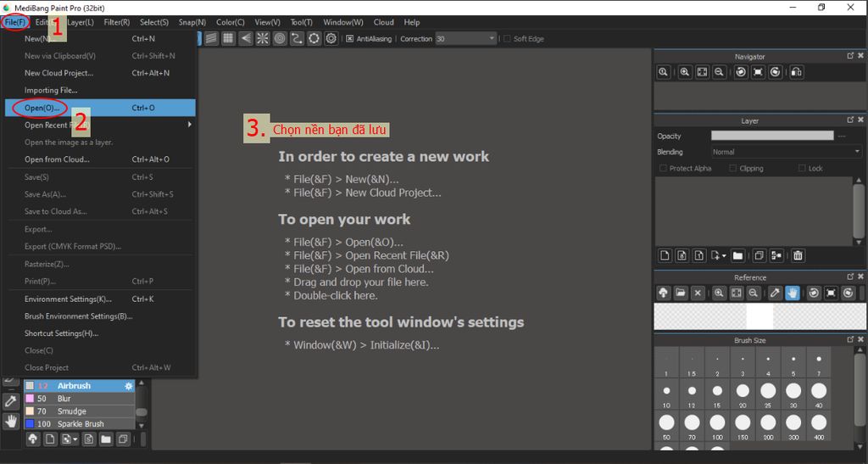Select the curve snap icon
The image size is (868, 464).
click(x=297, y=38)
